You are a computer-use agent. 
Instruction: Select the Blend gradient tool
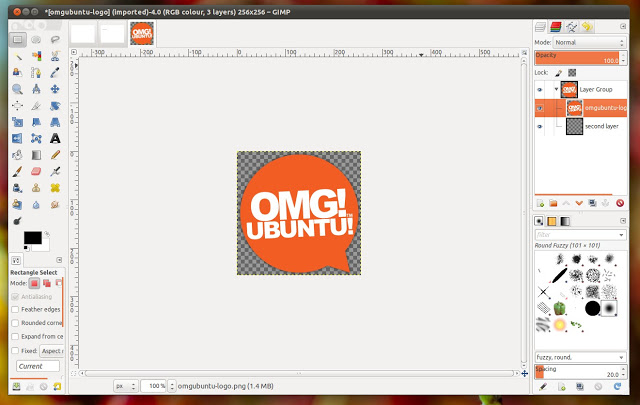point(36,155)
